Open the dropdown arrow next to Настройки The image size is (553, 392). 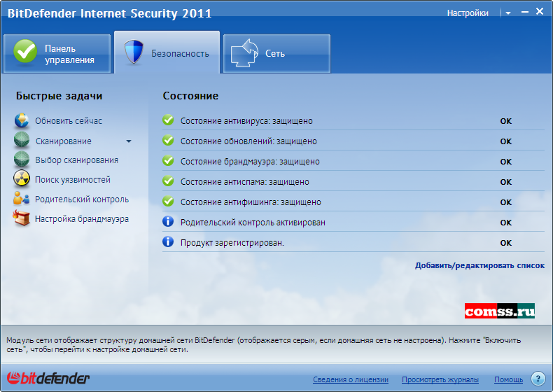pyautogui.click(x=508, y=13)
